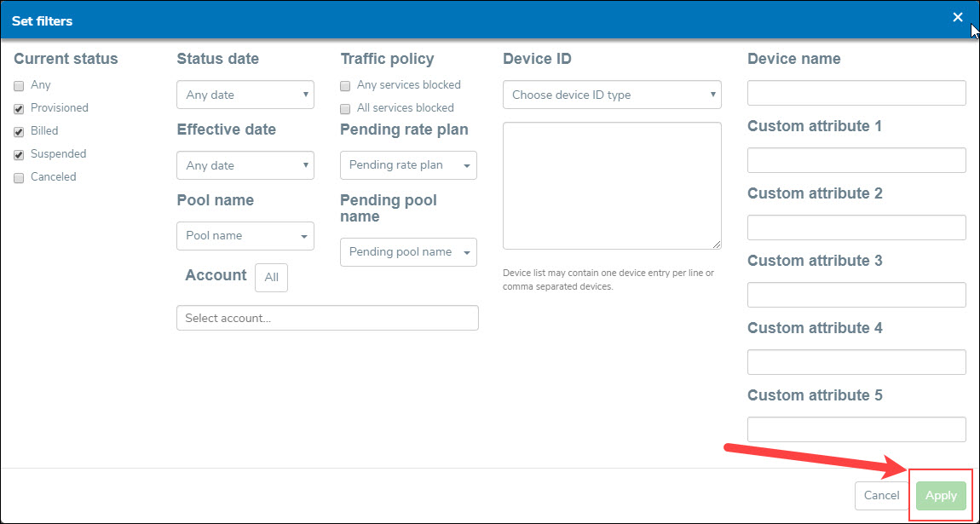
Task: Click the Device name input field
Action: [857, 93]
